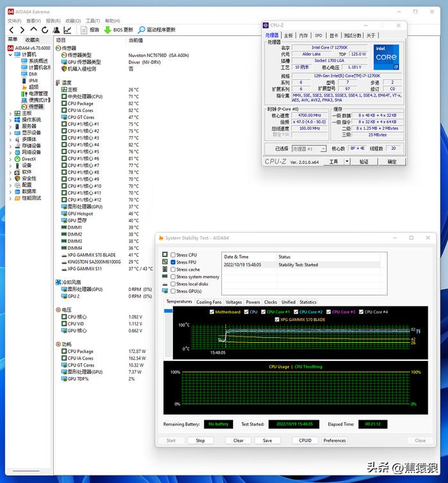Expand the DirectX tree node
The image size is (448, 483).
coord(10,159)
